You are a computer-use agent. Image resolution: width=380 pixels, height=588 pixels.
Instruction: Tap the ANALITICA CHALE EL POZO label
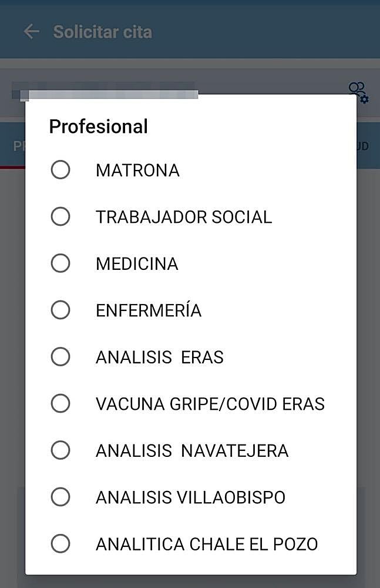[x=207, y=544]
